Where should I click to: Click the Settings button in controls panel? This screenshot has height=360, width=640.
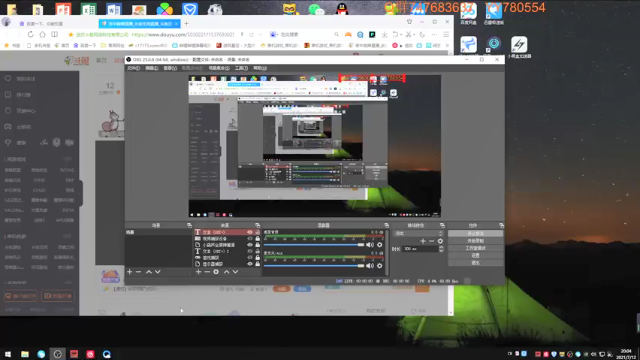tap(475, 256)
